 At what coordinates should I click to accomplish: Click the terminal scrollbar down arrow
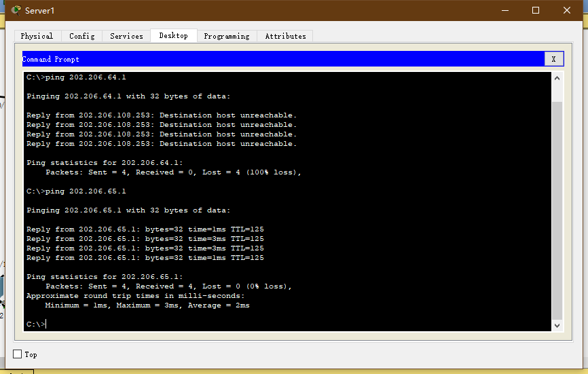point(557,326)
